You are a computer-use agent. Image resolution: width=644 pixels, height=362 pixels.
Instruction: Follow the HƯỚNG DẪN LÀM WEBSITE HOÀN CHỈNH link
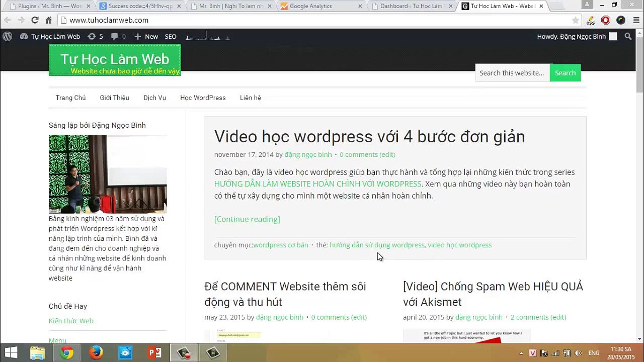318,184
